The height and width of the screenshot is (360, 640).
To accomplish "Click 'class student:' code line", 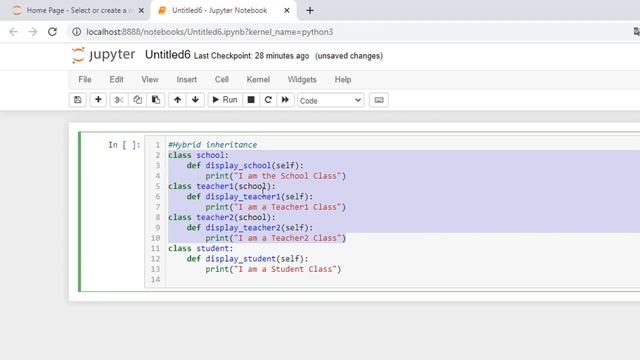I will click(200, 249).
